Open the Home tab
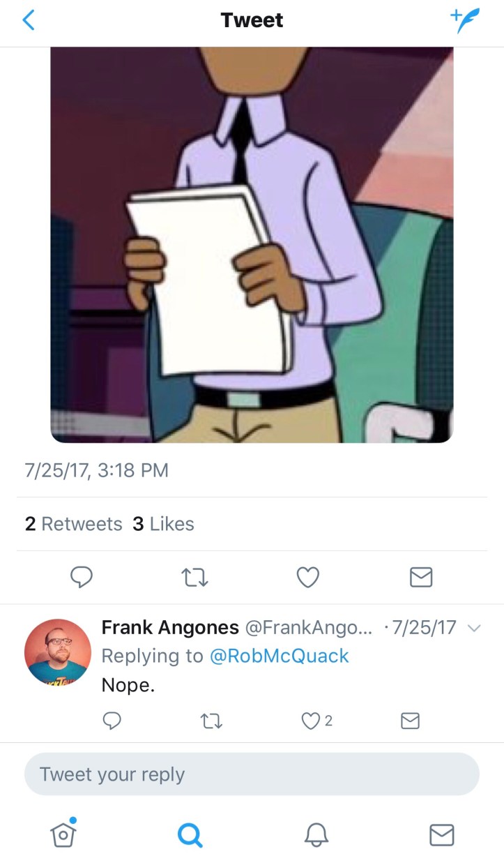This screenshot has width=504, height=856. pyautogui.click(x=63, y=832)
